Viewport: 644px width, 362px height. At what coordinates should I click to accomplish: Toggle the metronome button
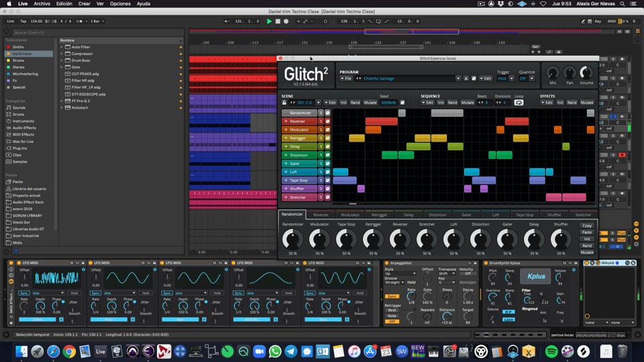[79, 21]
